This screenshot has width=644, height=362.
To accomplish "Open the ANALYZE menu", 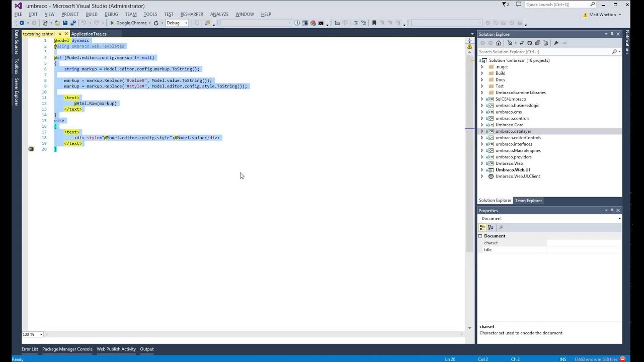I will (219, 14).
